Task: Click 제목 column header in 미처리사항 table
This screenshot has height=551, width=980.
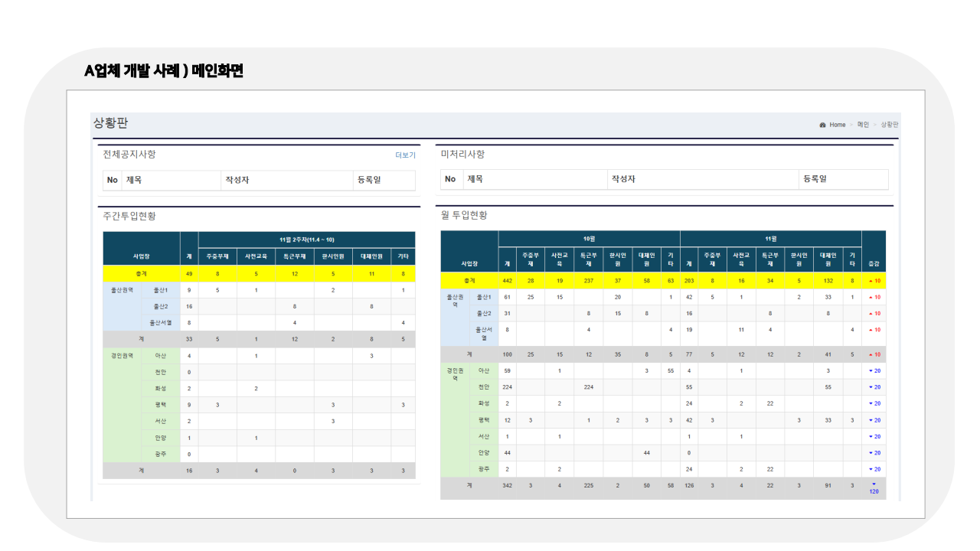Action: [x=475, y=179]
